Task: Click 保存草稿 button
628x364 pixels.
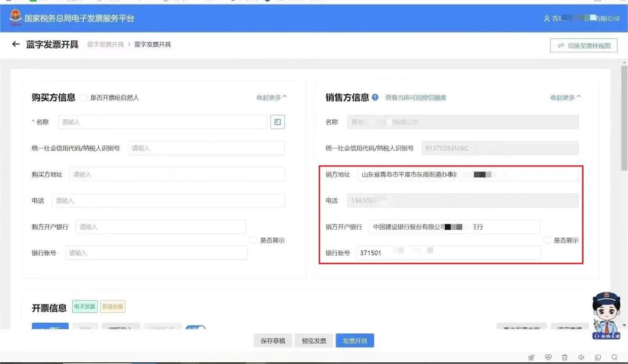Action: click(x=273, y=341)
